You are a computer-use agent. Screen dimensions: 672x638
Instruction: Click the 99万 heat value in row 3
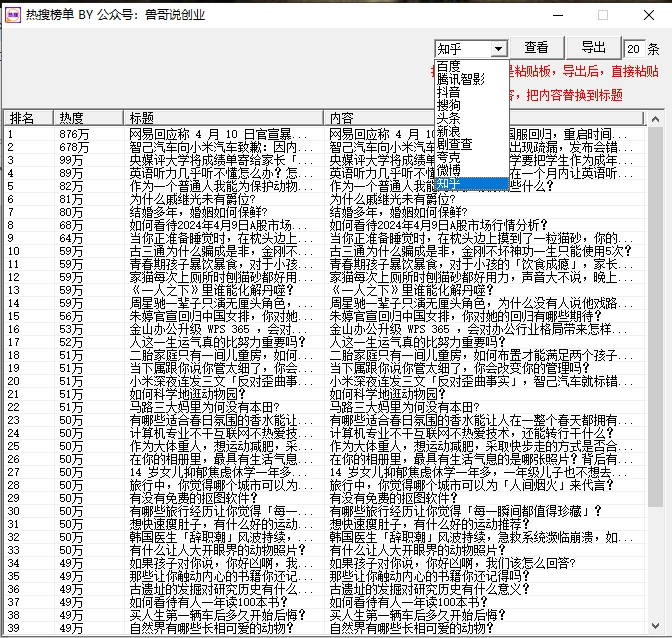pyautogui.click(x=71, y=161)
